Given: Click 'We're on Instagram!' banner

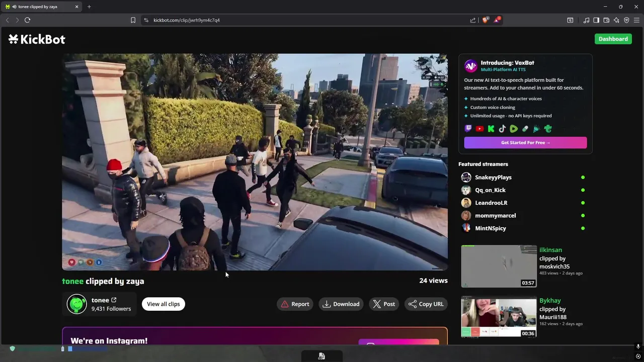Looking at the screenshot, I should point(255,336).
